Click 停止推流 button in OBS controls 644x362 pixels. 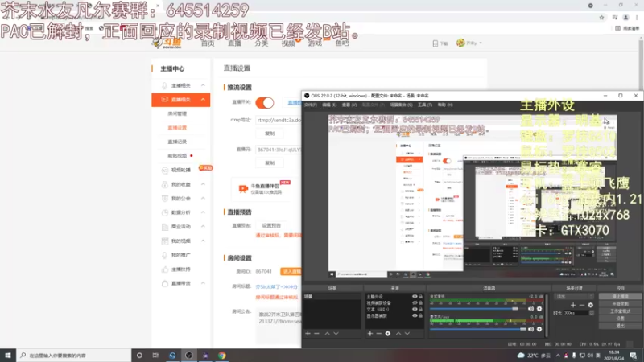coord(620,296)
